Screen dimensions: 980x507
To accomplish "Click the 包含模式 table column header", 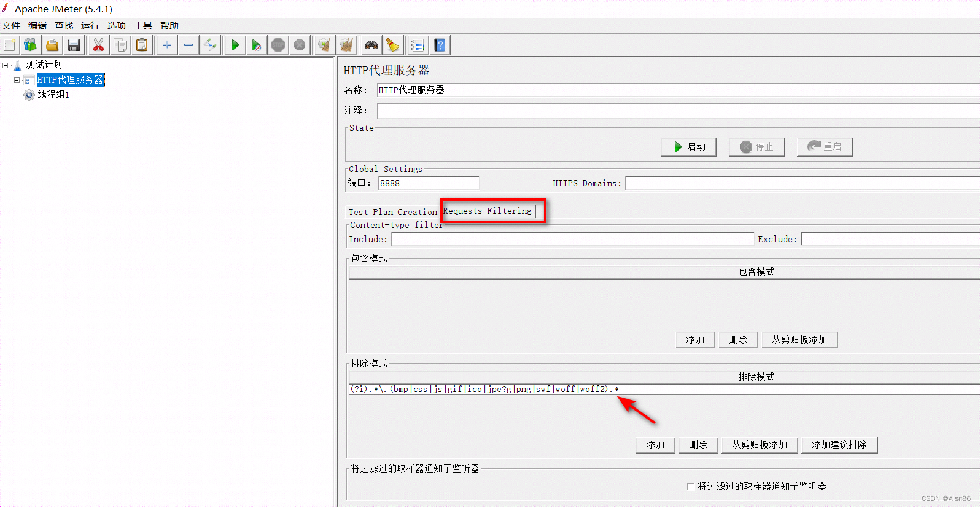I will (x=664, y=272).
